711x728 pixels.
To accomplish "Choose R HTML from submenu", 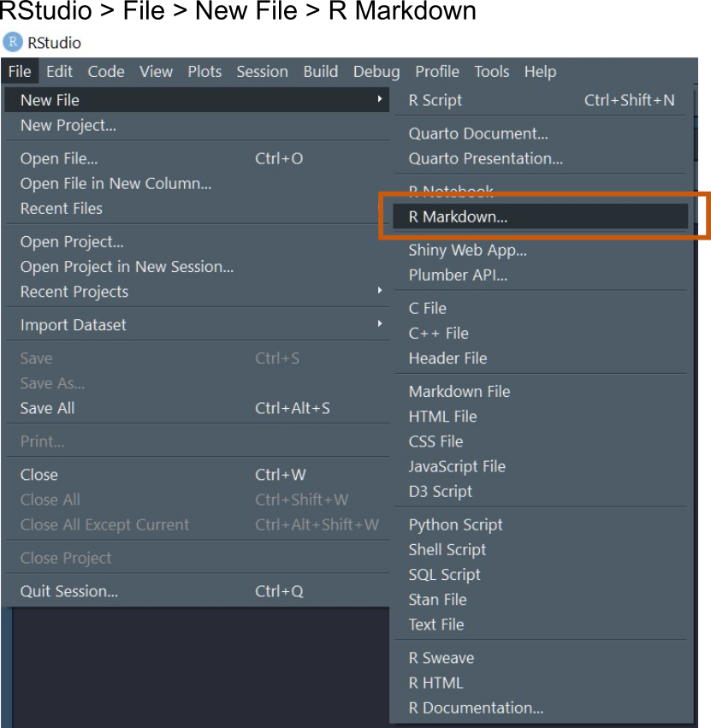I will (541, 683).
